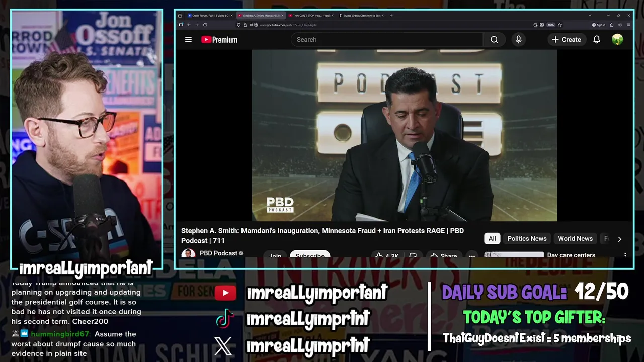The height and width of the screenshot is (362, 644).
Task: Close the Trump Grants Clemency tab
Action: point(383,16)
